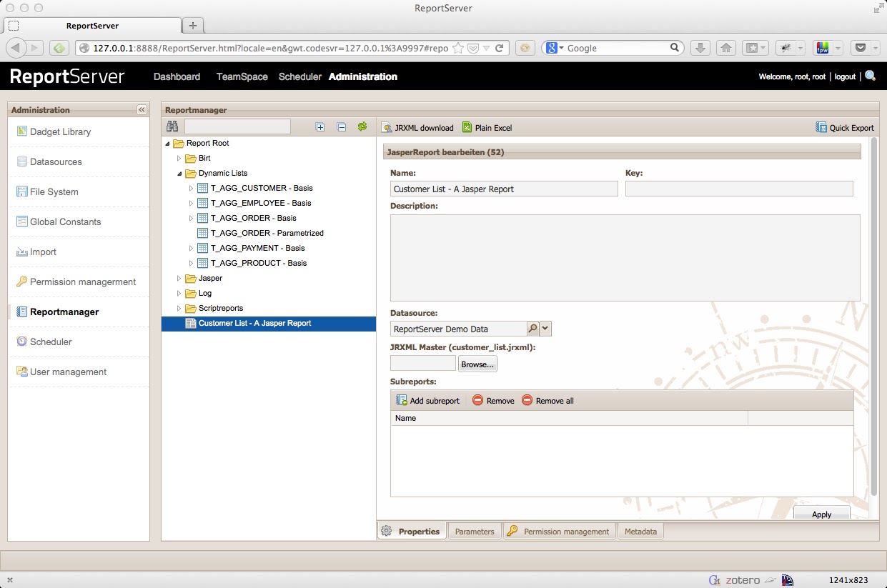The image size is (887, 588).
Task: Click the browser reload icon
Action: click(500, 48)
